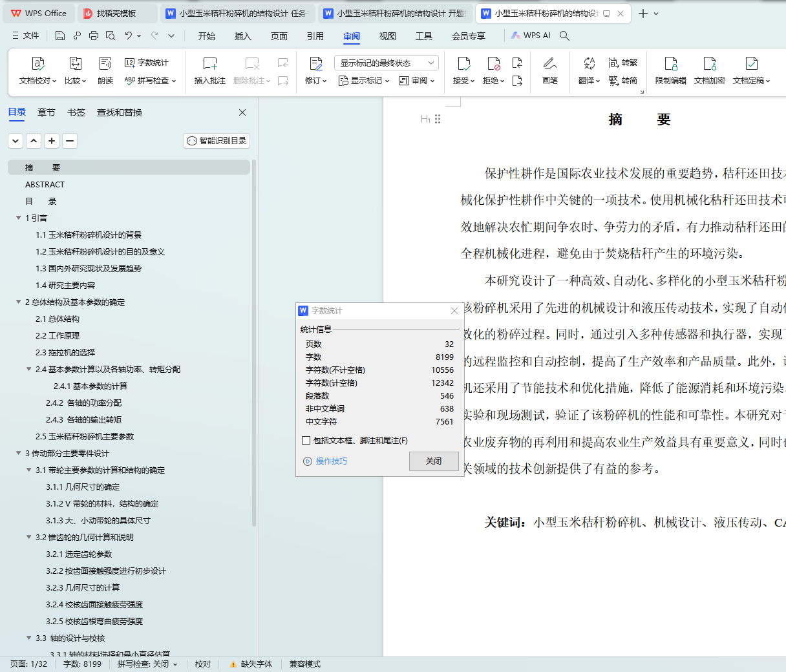Open 文档加密 document encryption

click(x=710, y=71)
